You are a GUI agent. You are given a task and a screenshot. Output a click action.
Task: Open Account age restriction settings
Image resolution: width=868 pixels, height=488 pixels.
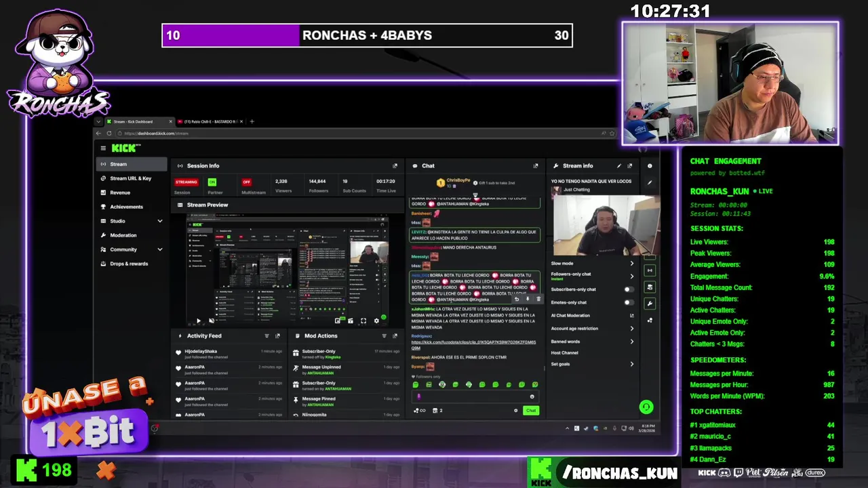pos(593,328)
